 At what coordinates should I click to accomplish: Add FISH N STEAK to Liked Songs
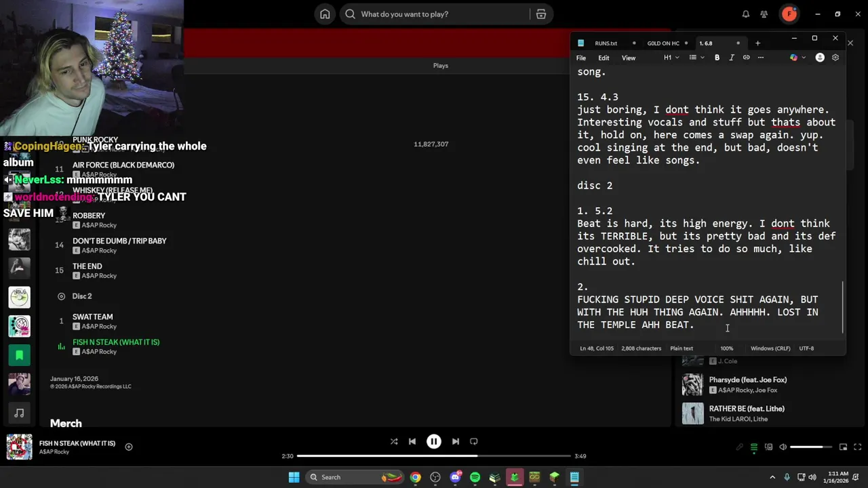pyautogui.click(x=129, y=447)
